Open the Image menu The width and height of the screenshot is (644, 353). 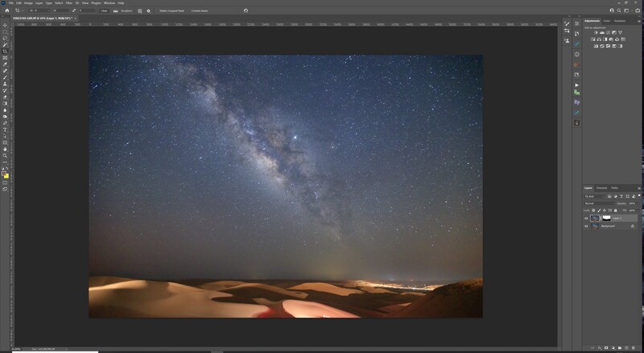pos(28,3)
